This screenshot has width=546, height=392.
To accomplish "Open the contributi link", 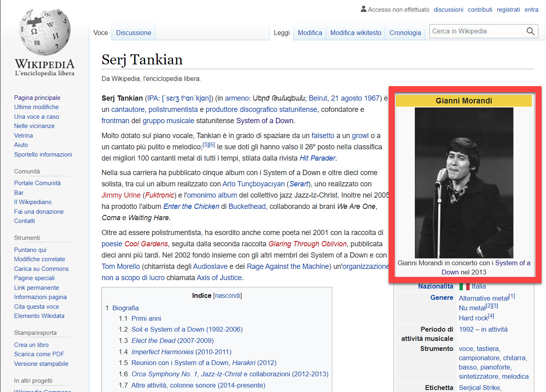I will pyautogui.click(x=480, y=10).
